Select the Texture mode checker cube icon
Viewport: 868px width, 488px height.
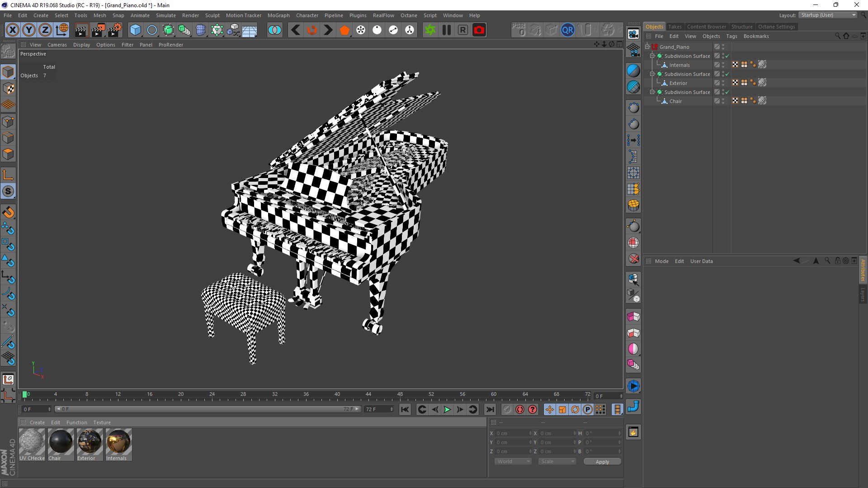point(8,89)
